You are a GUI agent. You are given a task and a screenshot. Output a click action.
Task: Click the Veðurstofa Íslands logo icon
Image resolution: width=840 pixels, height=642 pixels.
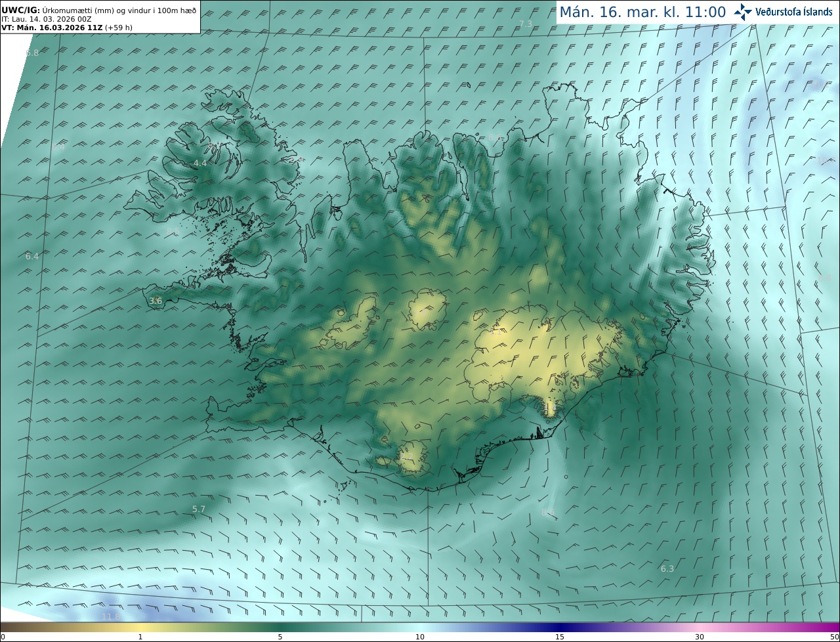(x=743, y=12)
